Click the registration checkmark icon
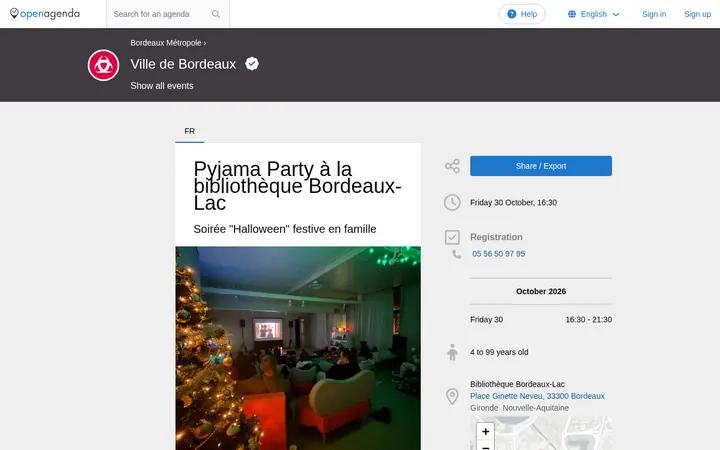 click(x=452, y=237)
